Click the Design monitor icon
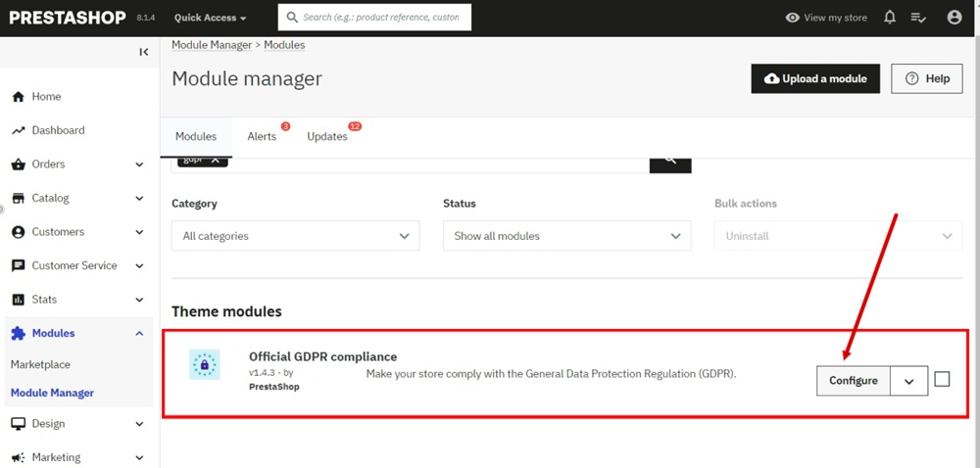Viewport: 980px width, 468px height. pyautogui.click(x=18, y=424)
